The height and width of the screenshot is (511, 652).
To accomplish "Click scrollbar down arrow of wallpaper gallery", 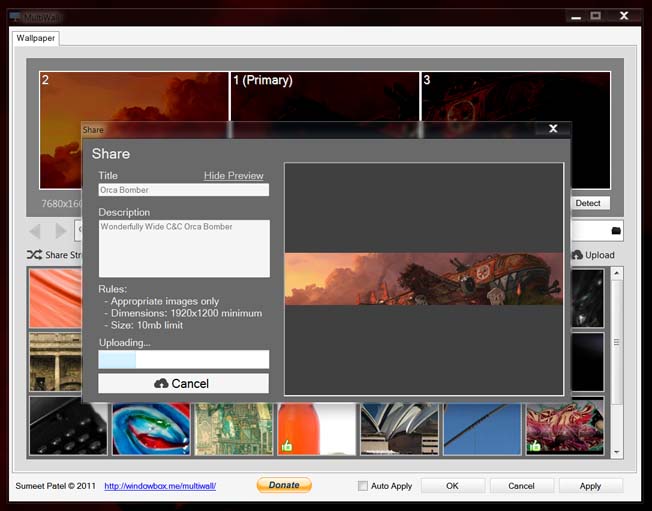I will coord(617,452).
